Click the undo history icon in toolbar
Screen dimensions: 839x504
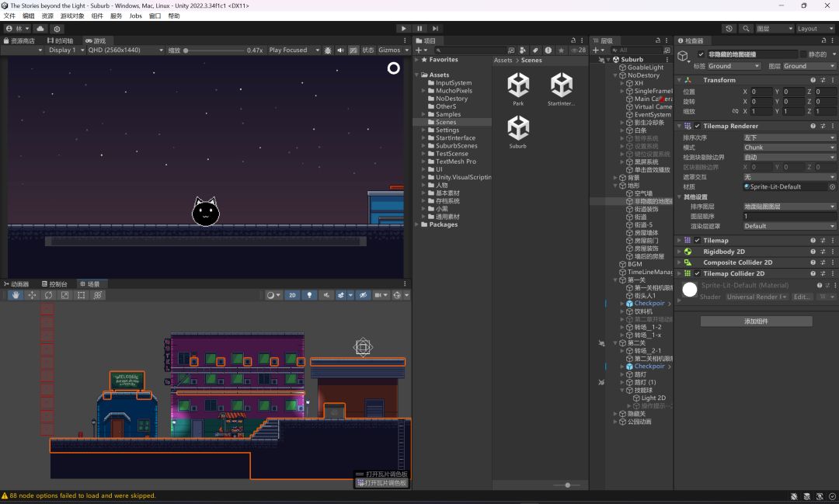point(729,29)
